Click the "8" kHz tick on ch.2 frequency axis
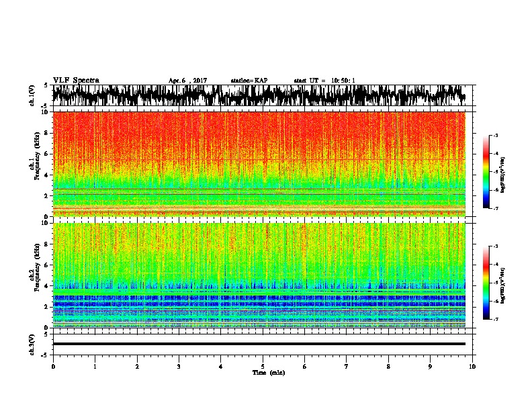The image size is (532, 411). pyautogui.click(x=47, y=244)
